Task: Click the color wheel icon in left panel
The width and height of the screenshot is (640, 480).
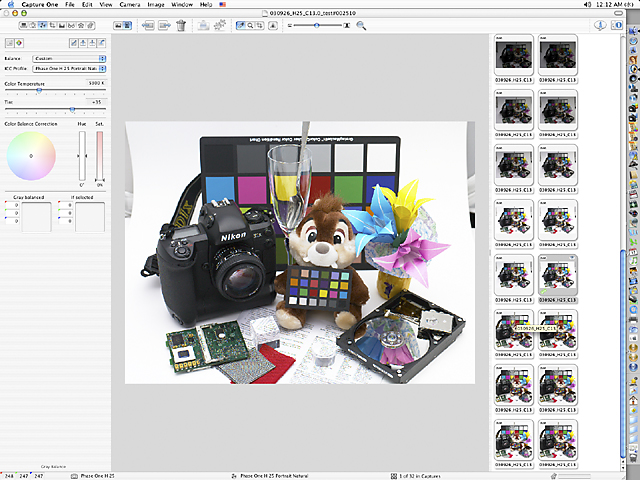Action: [19, 43]
